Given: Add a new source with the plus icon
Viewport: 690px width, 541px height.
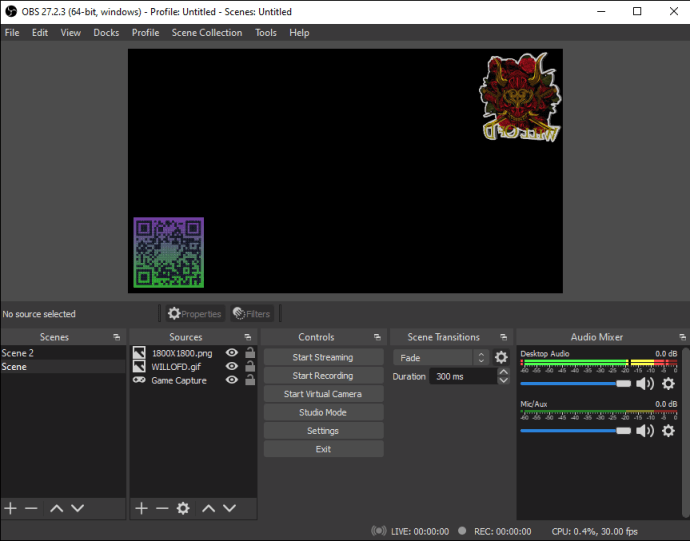Looking at the screenshot, I should click(x=141, y=508).
